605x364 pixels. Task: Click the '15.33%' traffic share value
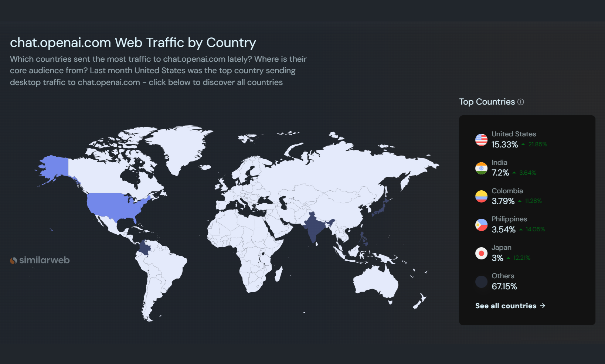click(504, 144)
